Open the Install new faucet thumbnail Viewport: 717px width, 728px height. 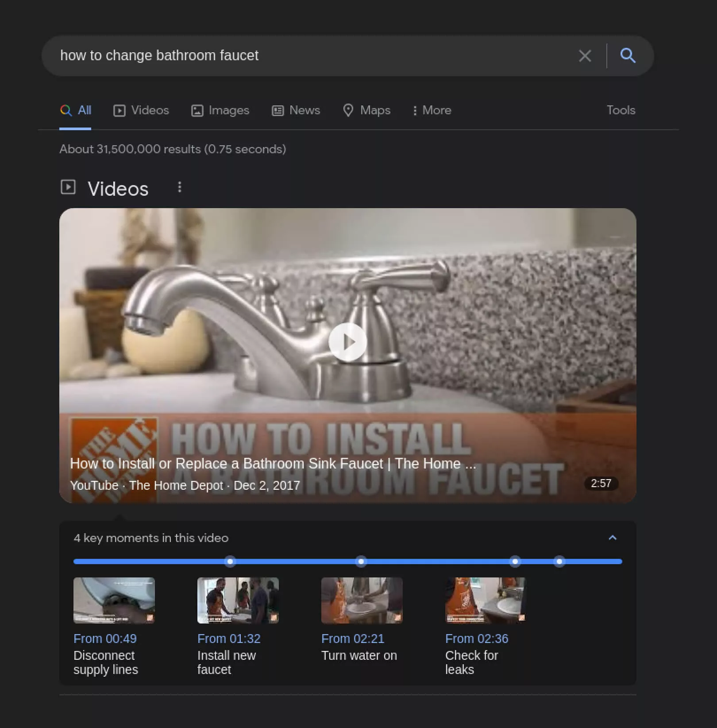point(238,600)
